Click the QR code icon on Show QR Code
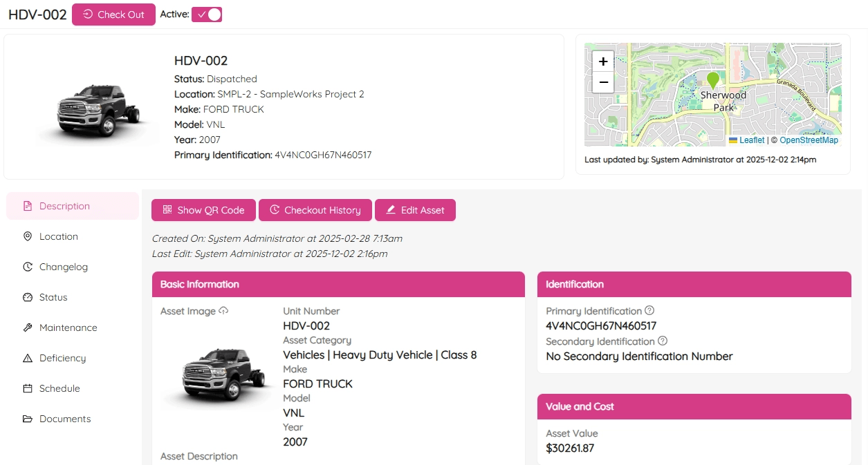 [167, 210]
